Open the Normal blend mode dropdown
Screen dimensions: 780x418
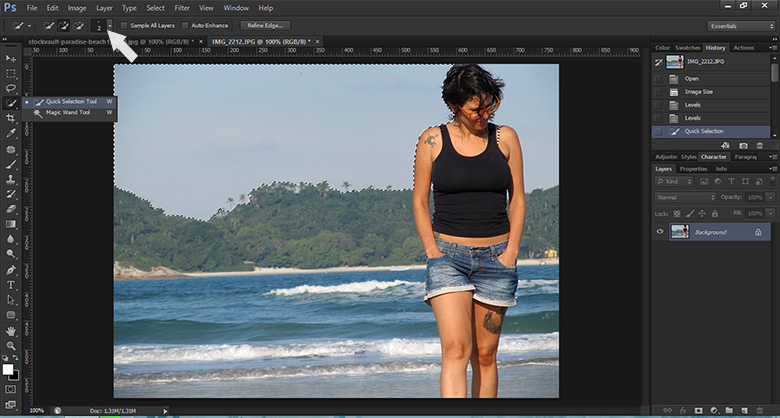point(684,197)
